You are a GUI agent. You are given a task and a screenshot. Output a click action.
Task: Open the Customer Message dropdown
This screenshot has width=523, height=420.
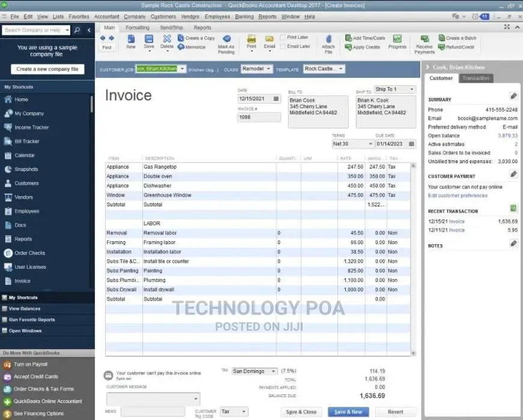196,398
